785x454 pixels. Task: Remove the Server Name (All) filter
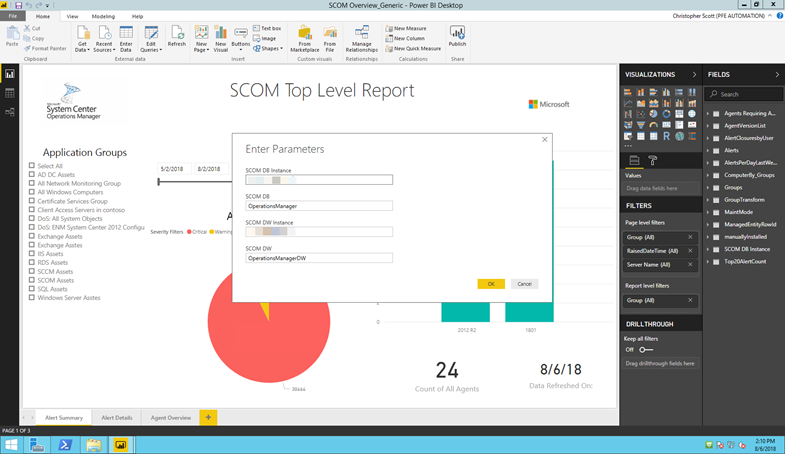[690, 264]
